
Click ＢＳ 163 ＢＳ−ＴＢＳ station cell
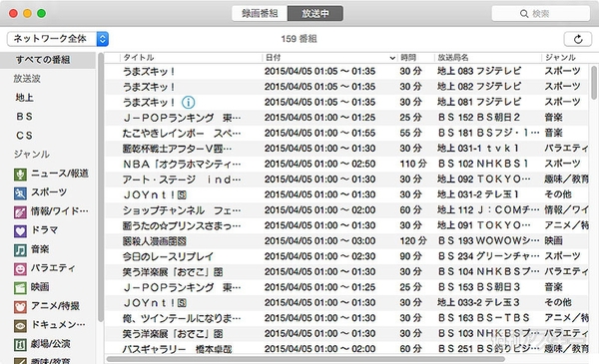(x=483, y=318)
